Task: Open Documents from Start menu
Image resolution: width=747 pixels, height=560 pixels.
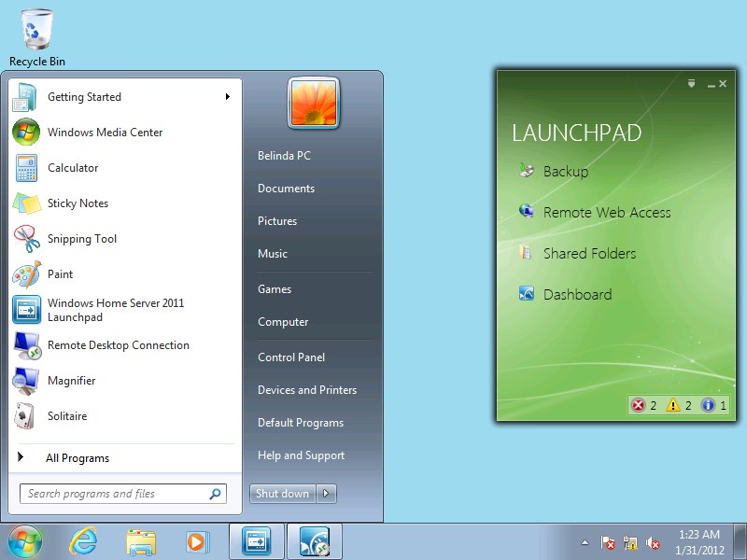Action: (x=286, y=189)
